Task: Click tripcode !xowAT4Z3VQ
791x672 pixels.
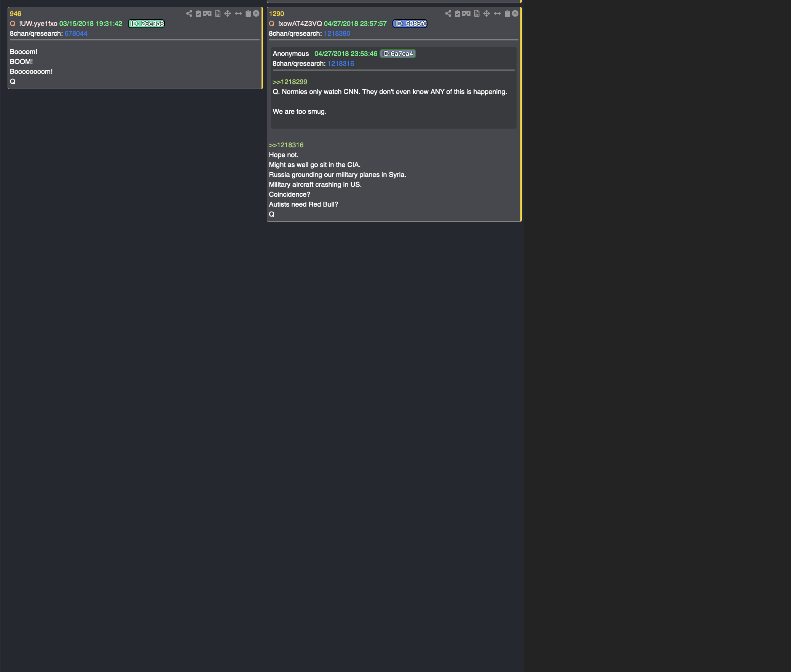Action: pyautogui.click(x=300, y=24)
